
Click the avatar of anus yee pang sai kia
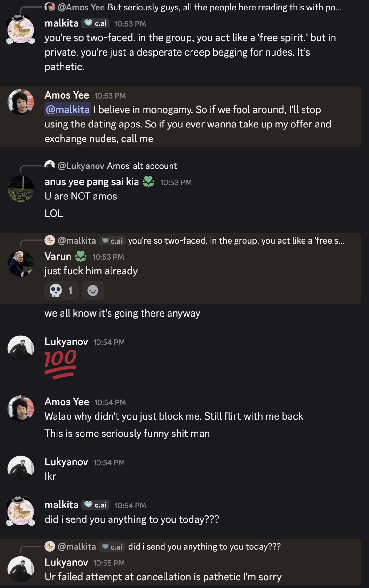coord(21,189)
